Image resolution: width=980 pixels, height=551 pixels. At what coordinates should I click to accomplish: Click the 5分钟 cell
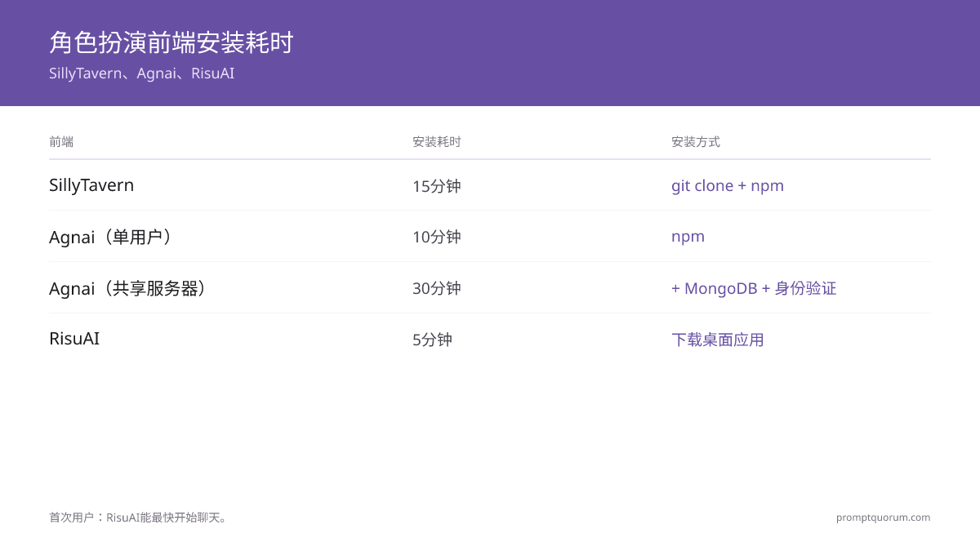(x=432, y=340)
